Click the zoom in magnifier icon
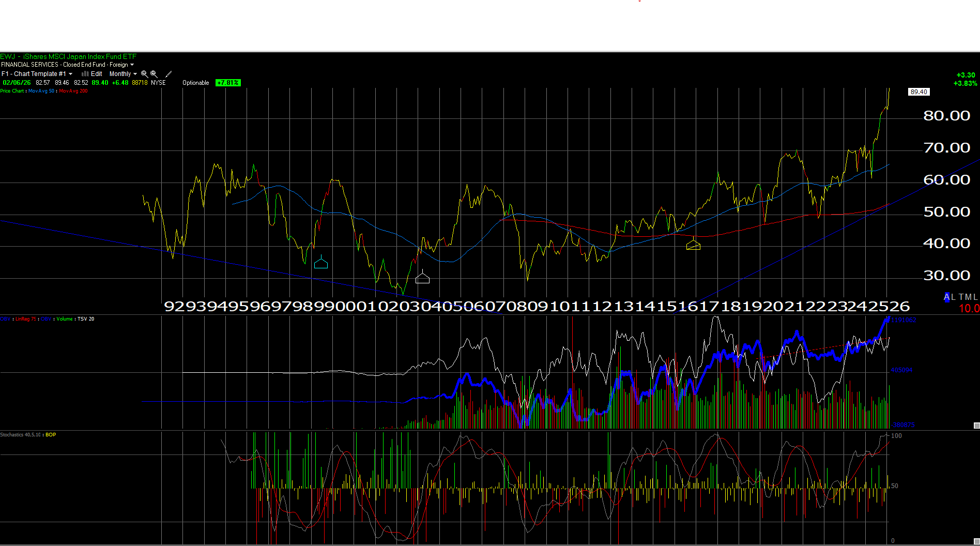Screen dimensions: 980x546 [x=144, y=74]
